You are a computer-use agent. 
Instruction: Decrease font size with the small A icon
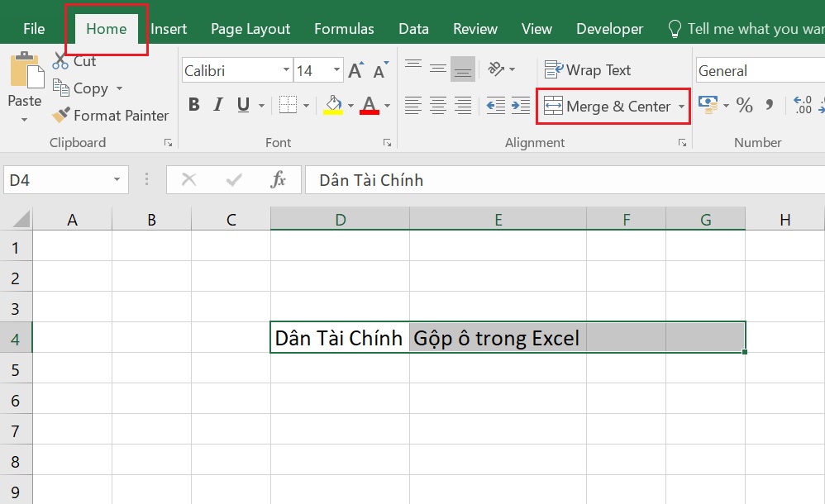380,70
